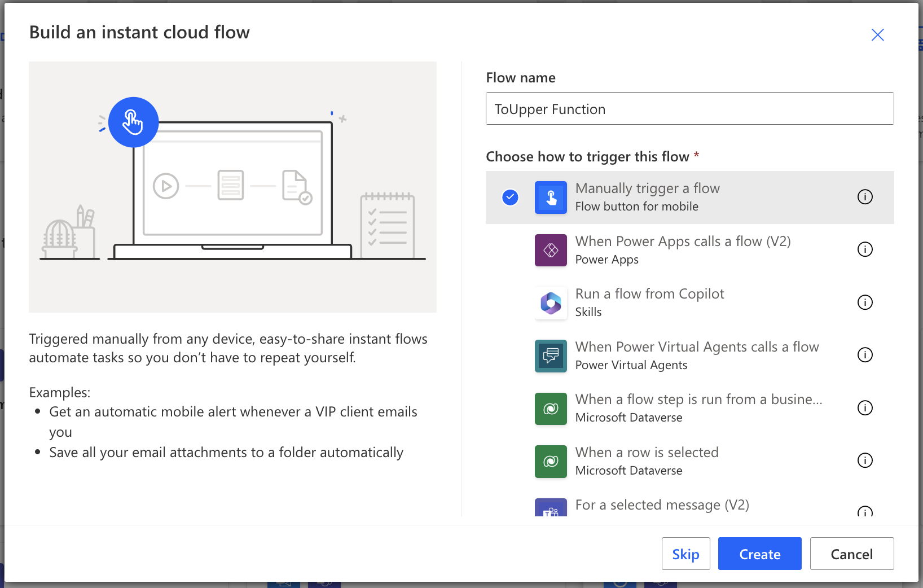Click the Teams icon for selected message
The height and width of the screenshot is (588, 923).
pyautogui.click(x=551, y=509)
